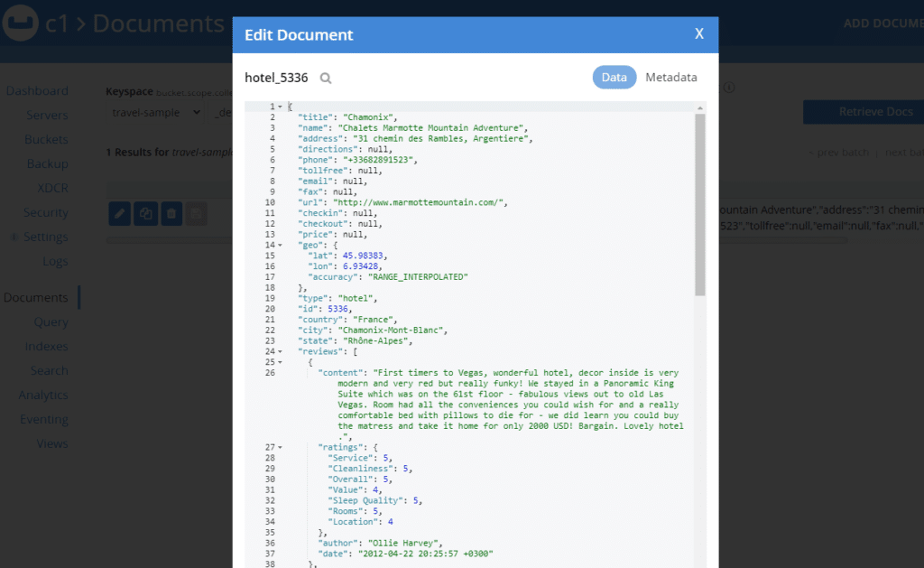Collapse the geo object at line 14
This screenshot has height=568, width=924.
(x=280, y=245)
